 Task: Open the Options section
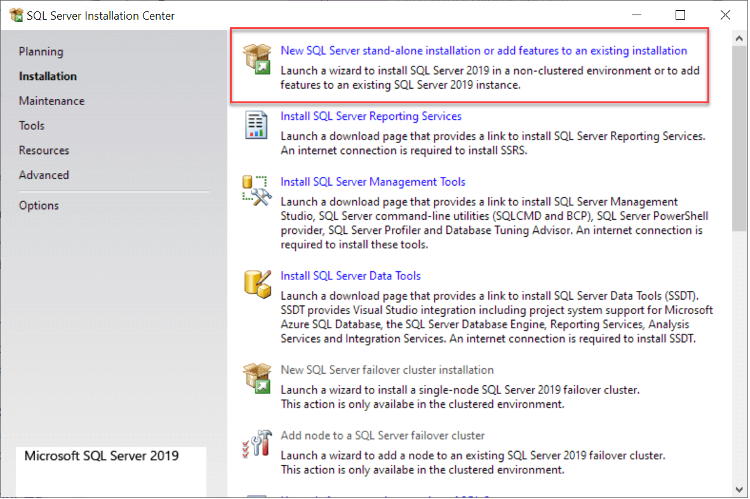click(39, 206)
